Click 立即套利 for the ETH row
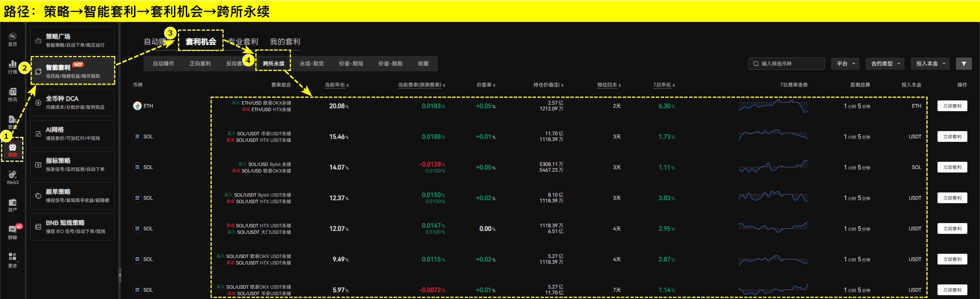Viewport: 980px width, 299px height. (x=952, y=106)
